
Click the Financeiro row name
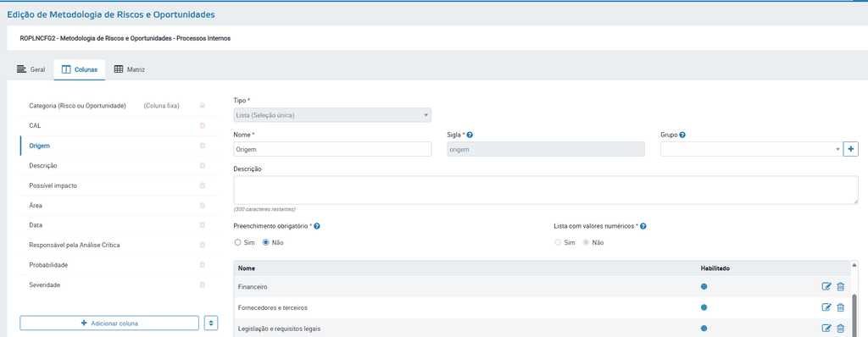[253, 287]
